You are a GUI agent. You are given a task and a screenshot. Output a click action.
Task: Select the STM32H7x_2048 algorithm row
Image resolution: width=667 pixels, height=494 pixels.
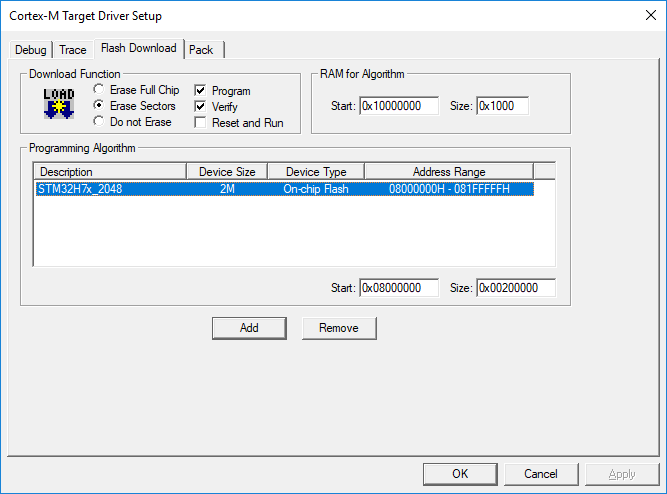285,189
